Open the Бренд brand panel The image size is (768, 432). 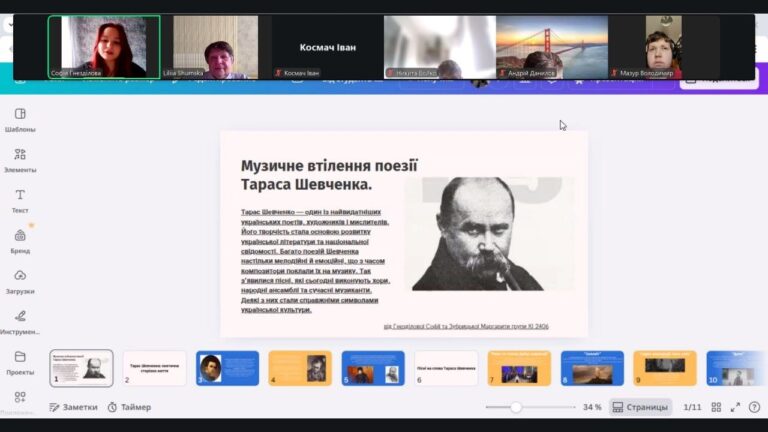20,241
